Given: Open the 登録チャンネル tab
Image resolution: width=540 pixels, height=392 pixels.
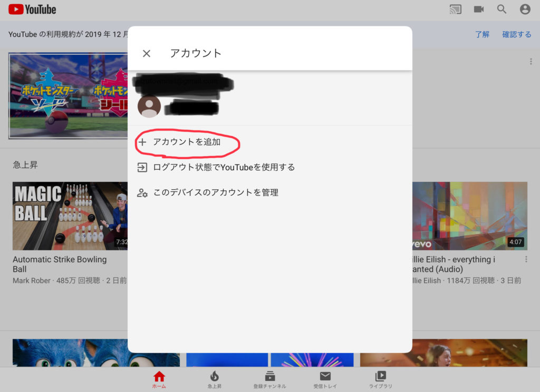Looking at the screenshot, I should [269, 379].
